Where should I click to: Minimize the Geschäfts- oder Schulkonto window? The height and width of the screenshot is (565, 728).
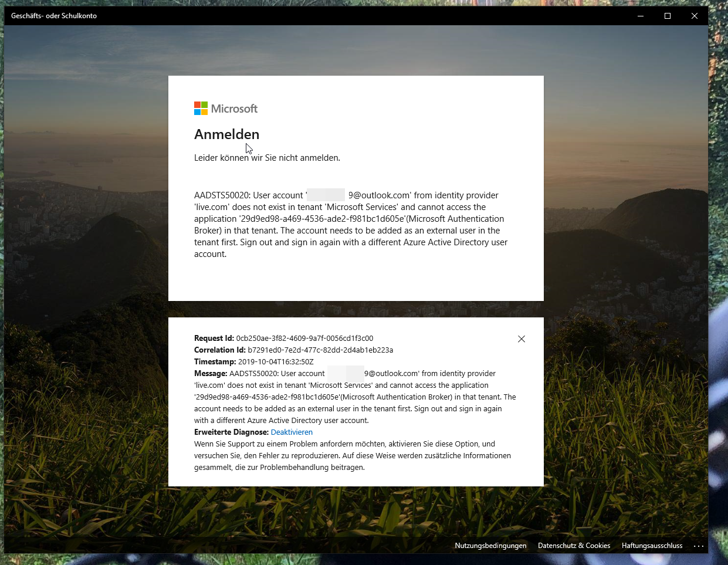pyautogui.click(x=641, y=16)
